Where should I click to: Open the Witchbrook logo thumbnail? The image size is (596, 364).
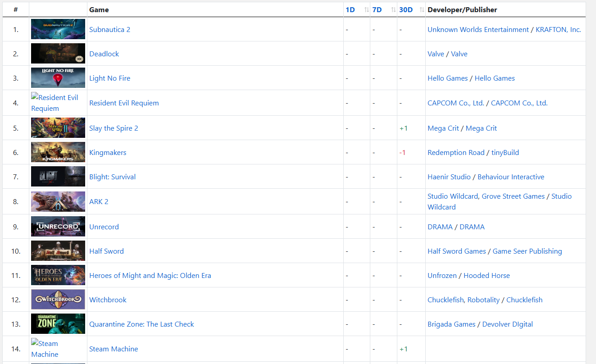click(58, 300)
